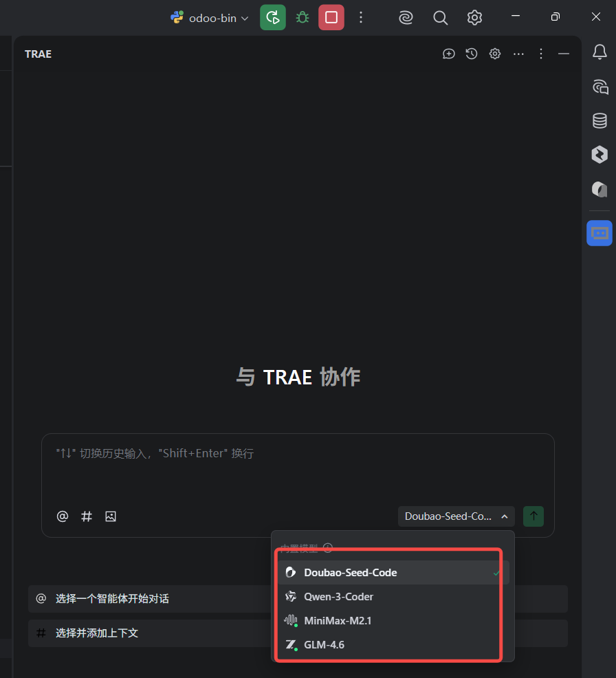Open TRAE panel settings gear
The image size is (616, 678).
coord(495,54)
